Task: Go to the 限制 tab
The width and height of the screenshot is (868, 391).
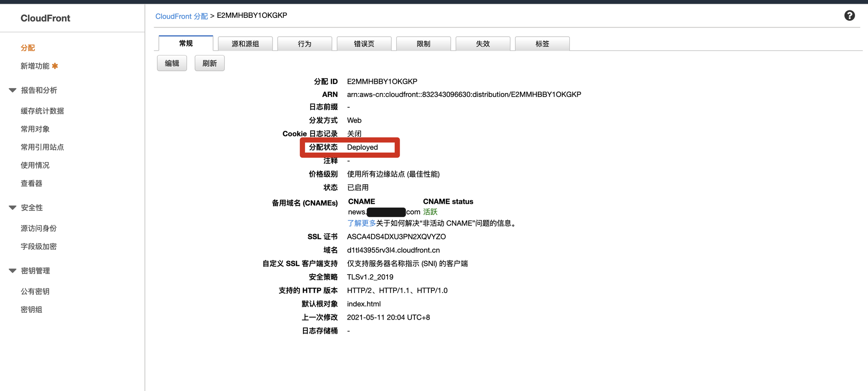Action: click(x=423, y=44)
